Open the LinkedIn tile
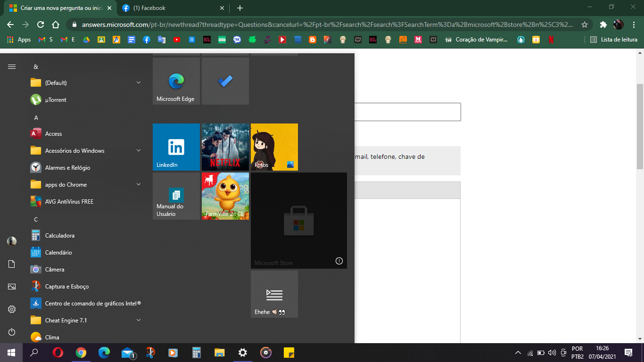 pos(176,147)
